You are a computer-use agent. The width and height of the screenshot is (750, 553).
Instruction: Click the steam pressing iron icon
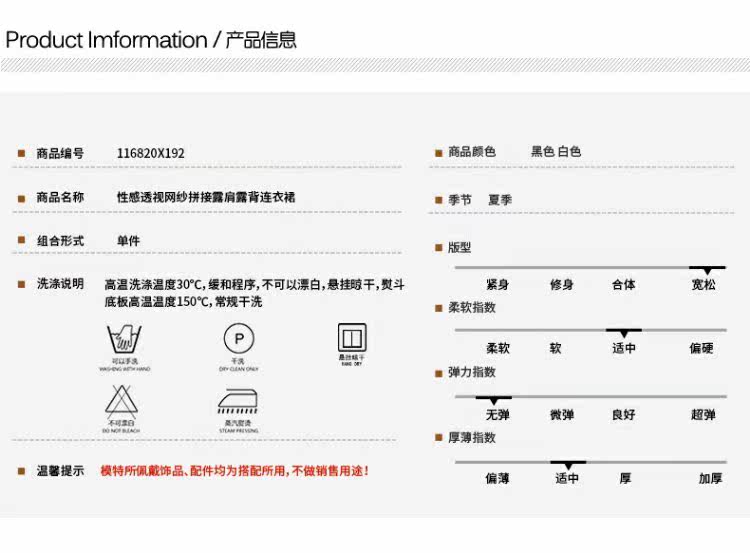tap(238, 401)
